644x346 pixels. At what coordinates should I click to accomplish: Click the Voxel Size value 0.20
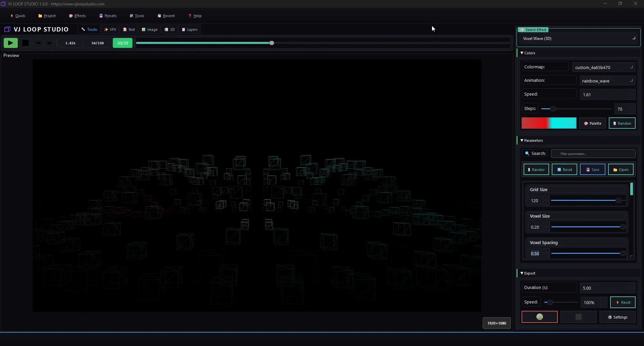click(x=535, y=227)
